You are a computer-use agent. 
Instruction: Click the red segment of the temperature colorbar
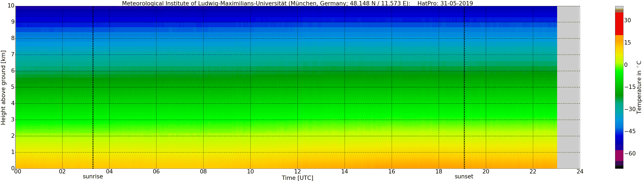coord(619,24)
